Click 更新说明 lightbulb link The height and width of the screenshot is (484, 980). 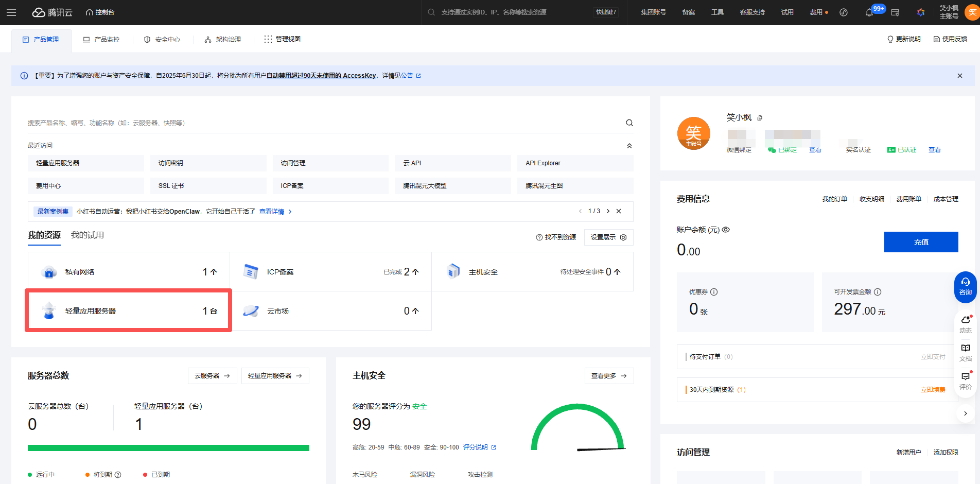[x=904, y=39]
